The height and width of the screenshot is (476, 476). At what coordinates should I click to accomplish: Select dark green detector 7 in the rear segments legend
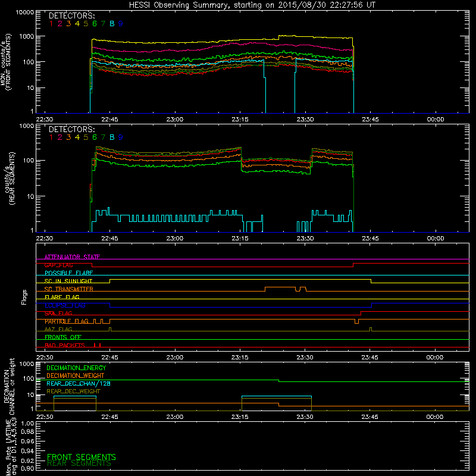coord(103,137)
